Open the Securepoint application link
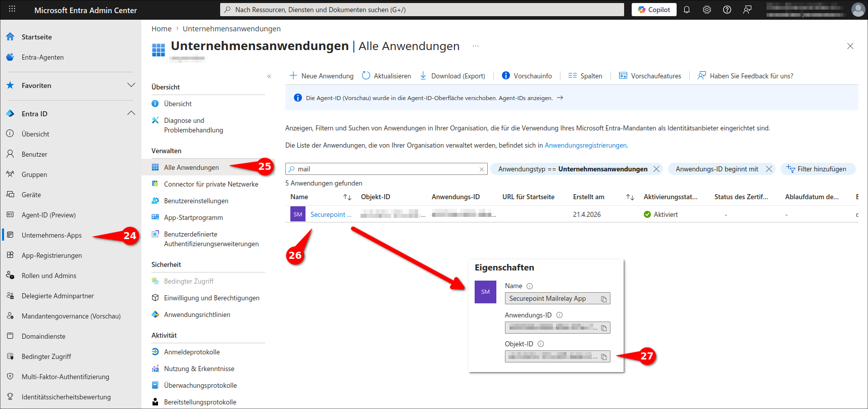The image size is (868, 409). [x=331, y=214]
